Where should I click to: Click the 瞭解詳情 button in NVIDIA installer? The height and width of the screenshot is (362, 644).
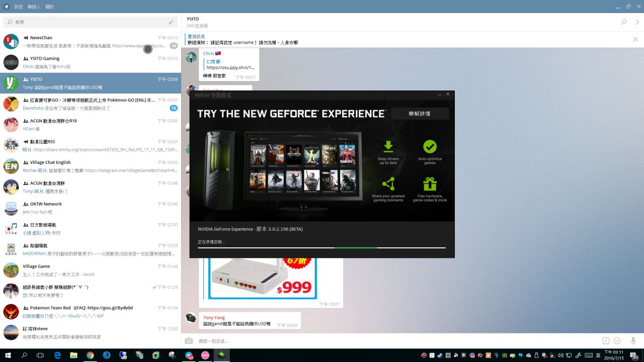[420, 114]
